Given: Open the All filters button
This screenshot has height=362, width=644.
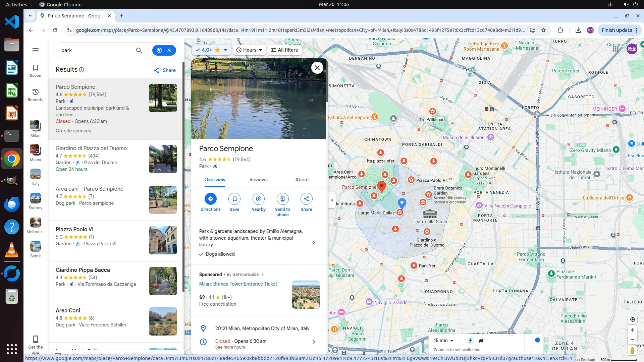Looking at the screenshot, I should pyautogui.click(x=284, y=50).
